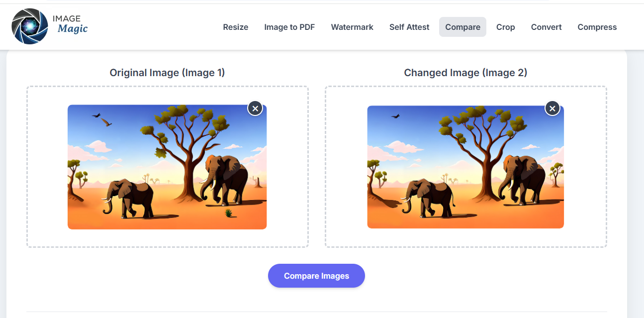This screenshot has height=318, width=644.
Task: Click the Changed Image elephant thumbnail
Action: (x=465, y=167)
